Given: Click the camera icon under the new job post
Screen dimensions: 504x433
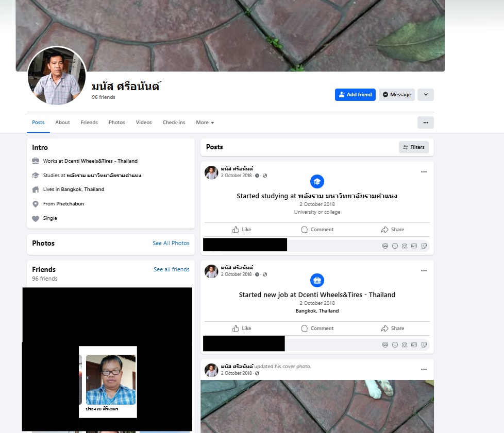Looking at the screenshot, I should tap(405, 345).
